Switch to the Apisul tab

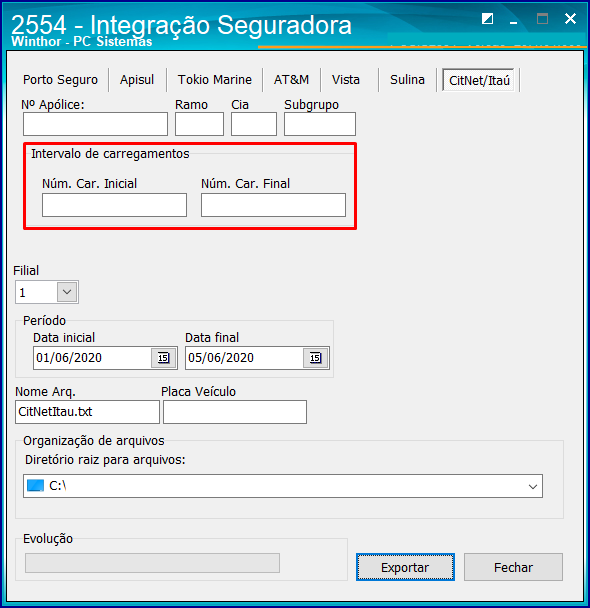[137, 80]
